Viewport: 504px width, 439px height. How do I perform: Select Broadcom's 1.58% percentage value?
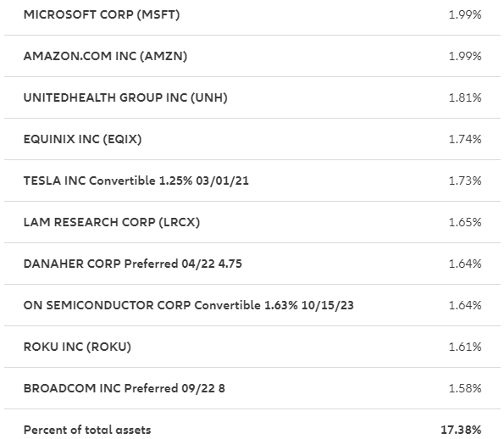coord(465,388)
